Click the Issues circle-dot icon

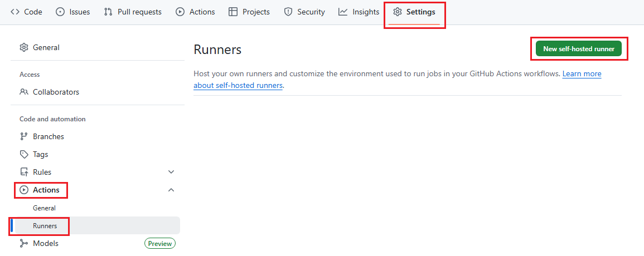pos(60,12)
